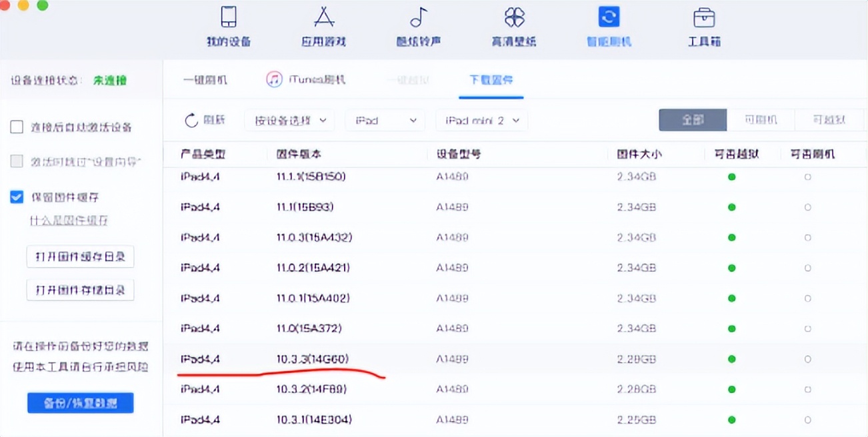Enable auto-activate device after connection checkbox
This screenshot has width=868, height=437.
(16, 126)
